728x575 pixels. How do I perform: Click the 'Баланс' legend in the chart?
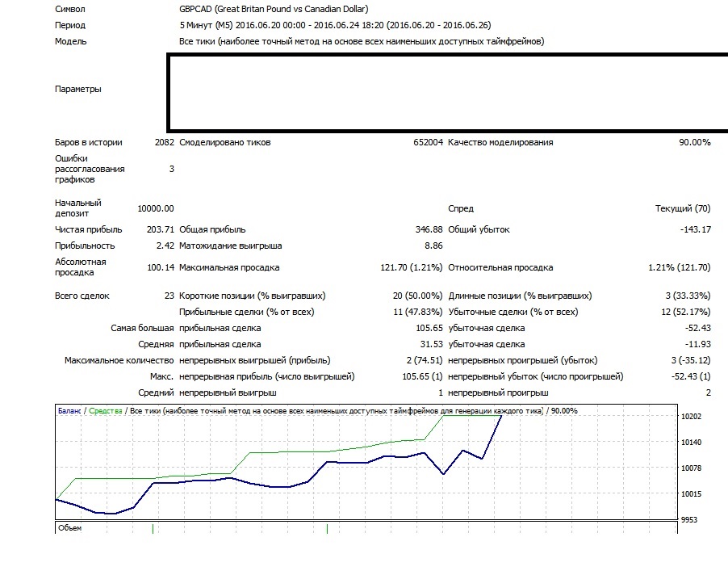(69, 410)
